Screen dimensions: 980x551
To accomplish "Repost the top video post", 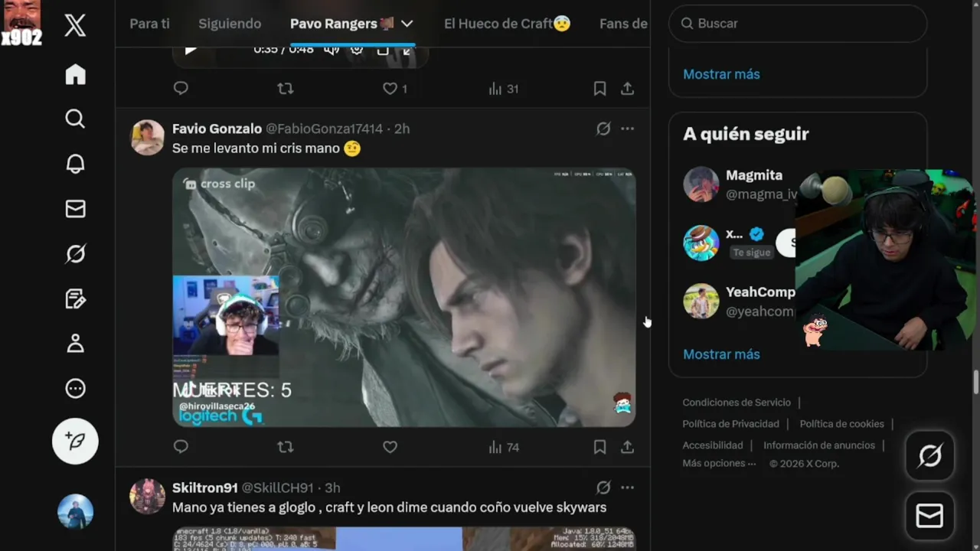I will (x=286, y=89).
